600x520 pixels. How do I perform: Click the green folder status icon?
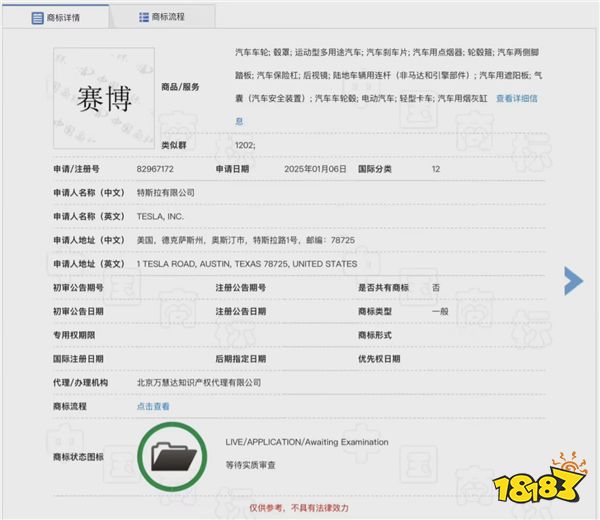173,457
